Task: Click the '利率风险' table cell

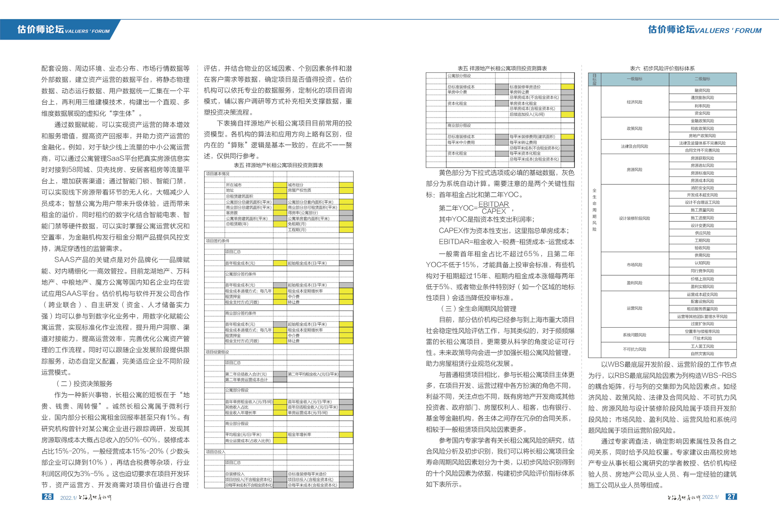Action: pos(703,106)
